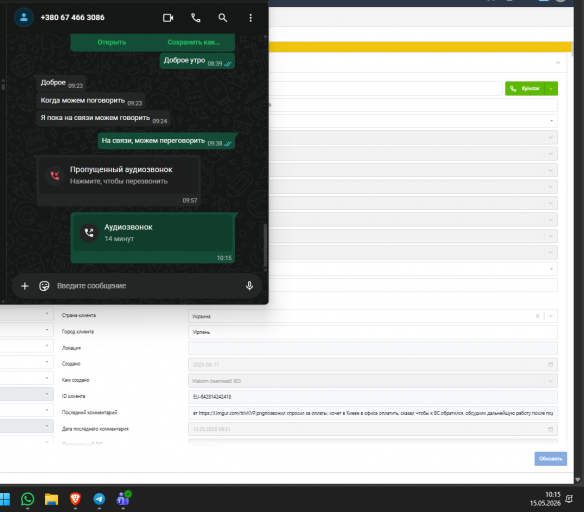The height and width of the screenshot is (512, 584).
Task: Open the three-dot chat menu in WhatsApp
Action: (250, 18)
